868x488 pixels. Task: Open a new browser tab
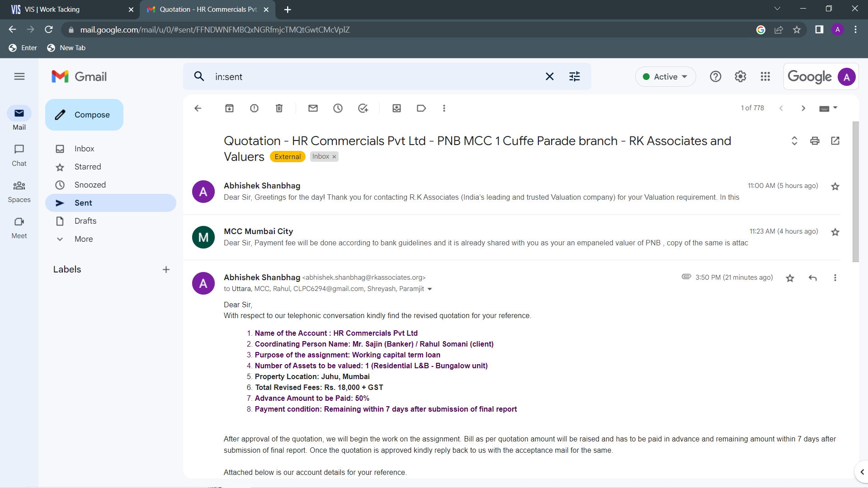point(288,9)
